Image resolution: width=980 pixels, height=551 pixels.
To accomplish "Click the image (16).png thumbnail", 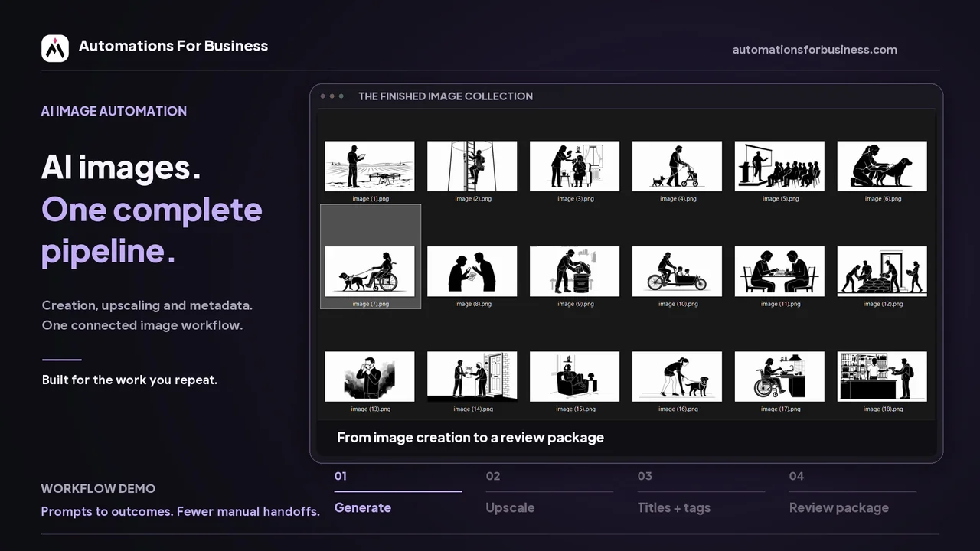I will [678, 377].
